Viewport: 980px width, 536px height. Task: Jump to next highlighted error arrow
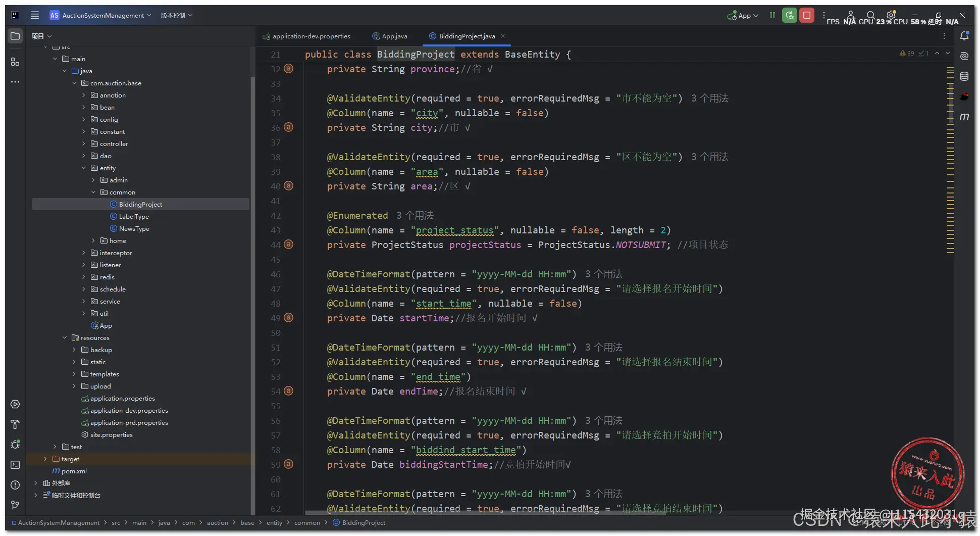pyautogui.click(x=948, y=53)
